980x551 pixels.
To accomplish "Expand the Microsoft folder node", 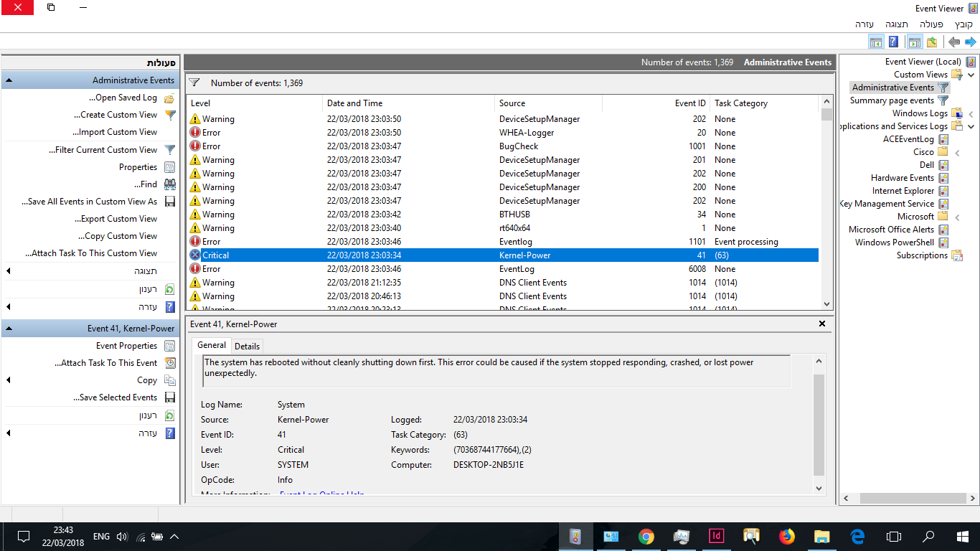I will click(957, 217).
